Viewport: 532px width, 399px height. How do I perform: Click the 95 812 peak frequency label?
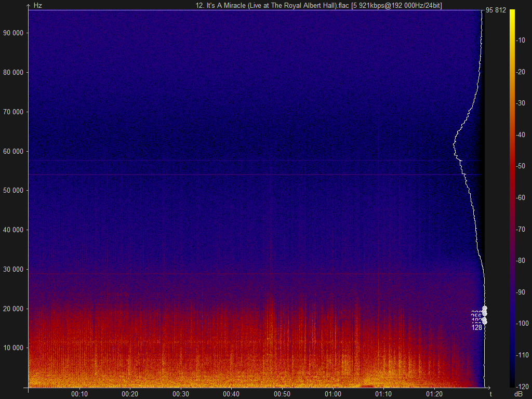pyautogui.click(x=496, y=10)
